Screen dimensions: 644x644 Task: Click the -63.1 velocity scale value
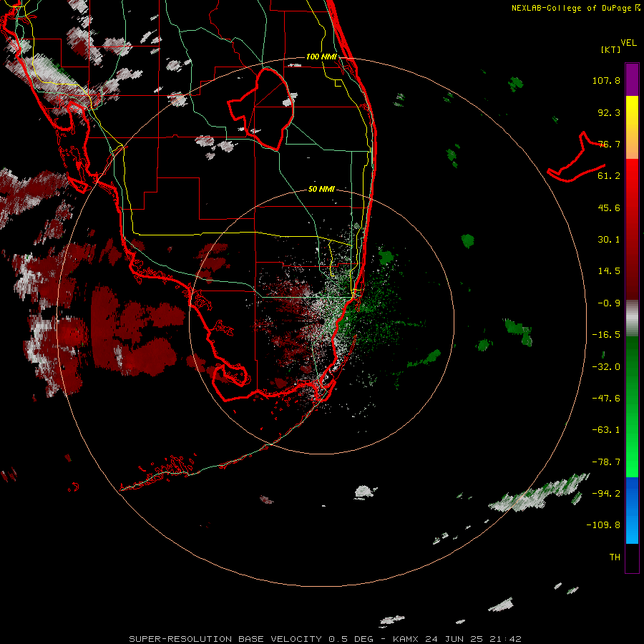click(x=606, y=430)
